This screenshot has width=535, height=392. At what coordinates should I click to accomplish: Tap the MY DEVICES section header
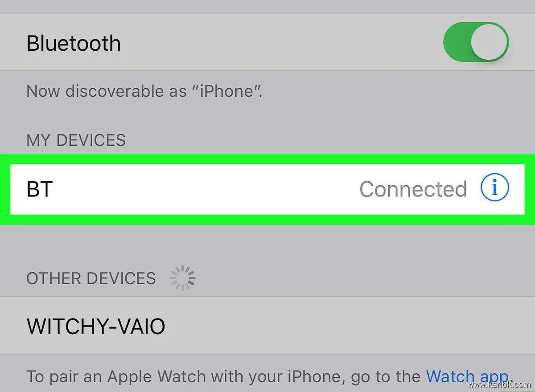pyautogui.click(x=76, y=140)
